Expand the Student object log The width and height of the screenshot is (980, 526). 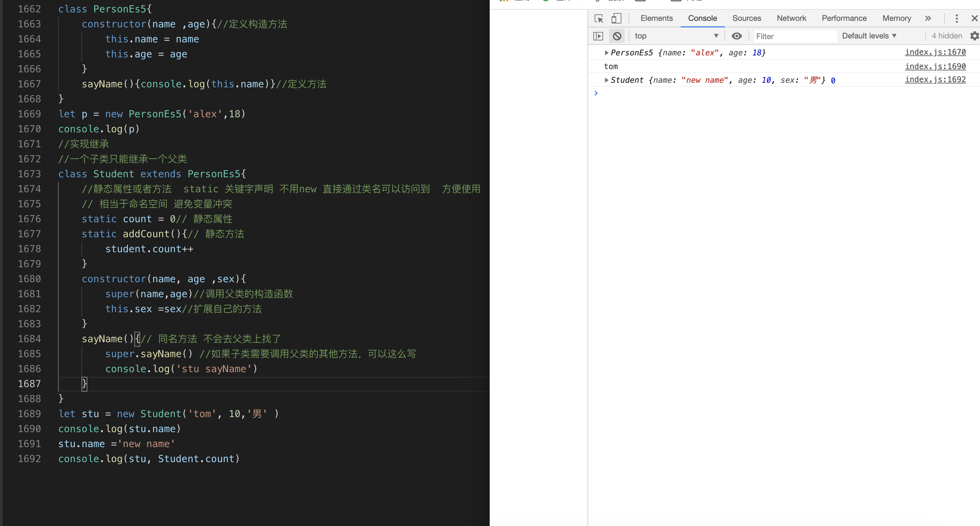(606, 80)
